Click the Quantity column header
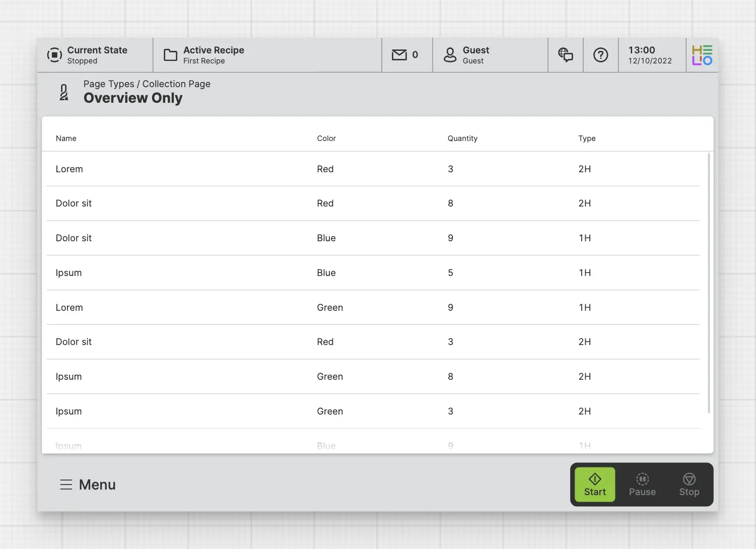Viewport: 756px width, 549px height. coord(462,139)
